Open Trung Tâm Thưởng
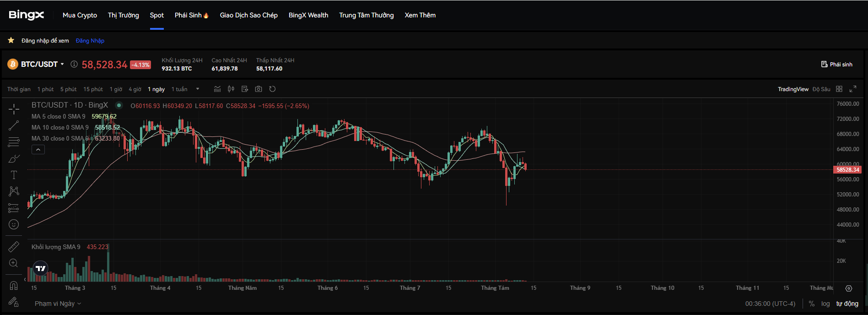868x315 pixels. point(367,15)
